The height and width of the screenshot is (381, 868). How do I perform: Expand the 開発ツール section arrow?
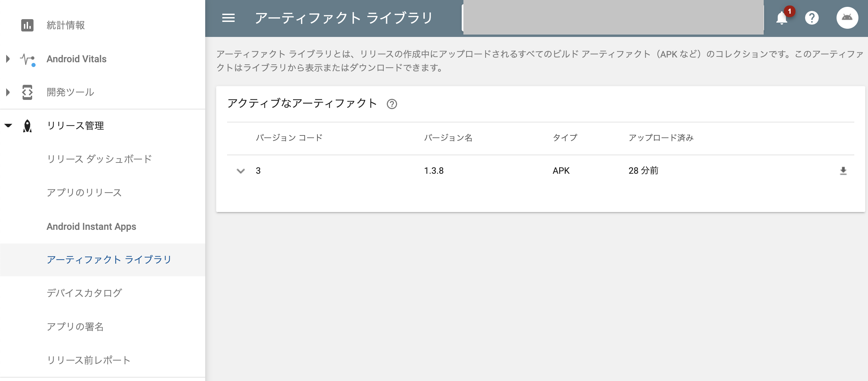tap(8, 92)
